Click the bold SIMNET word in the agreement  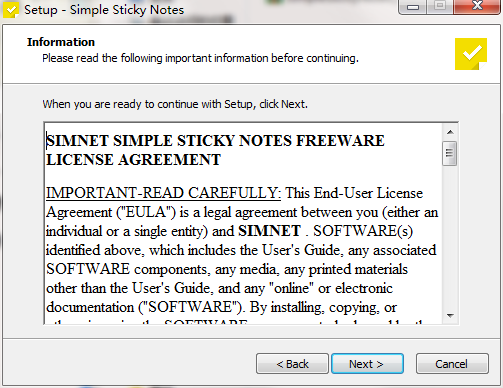(x=269, y=231)
